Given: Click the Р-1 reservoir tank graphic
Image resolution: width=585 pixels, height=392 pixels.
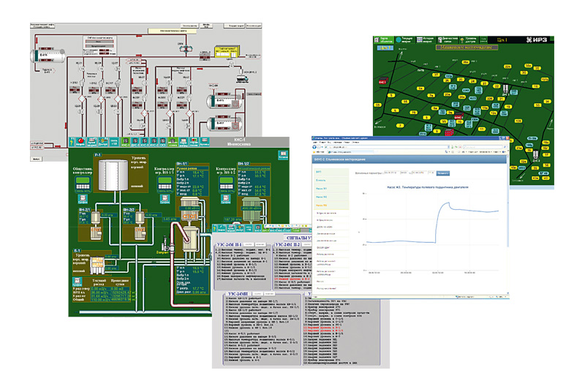Looking at the screenshot, I should pos(113,175).
